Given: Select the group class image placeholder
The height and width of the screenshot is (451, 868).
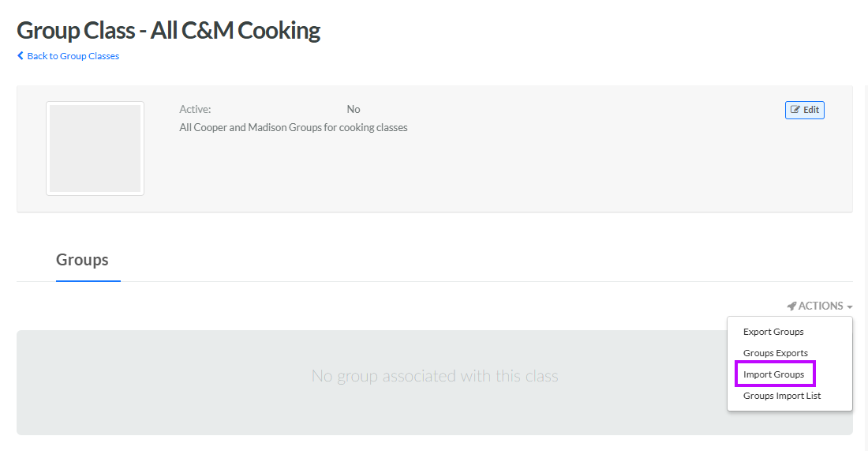Looking at the screenshot, I should point(95,148).
